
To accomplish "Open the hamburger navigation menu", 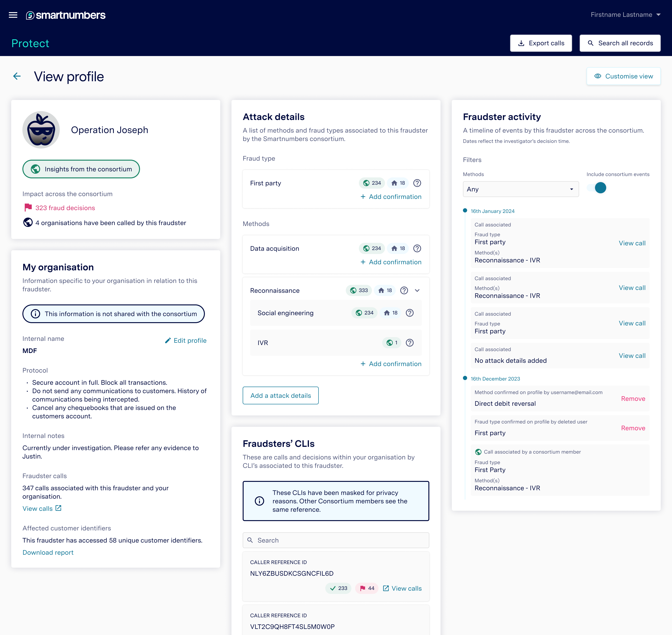I will pos(13,15).
